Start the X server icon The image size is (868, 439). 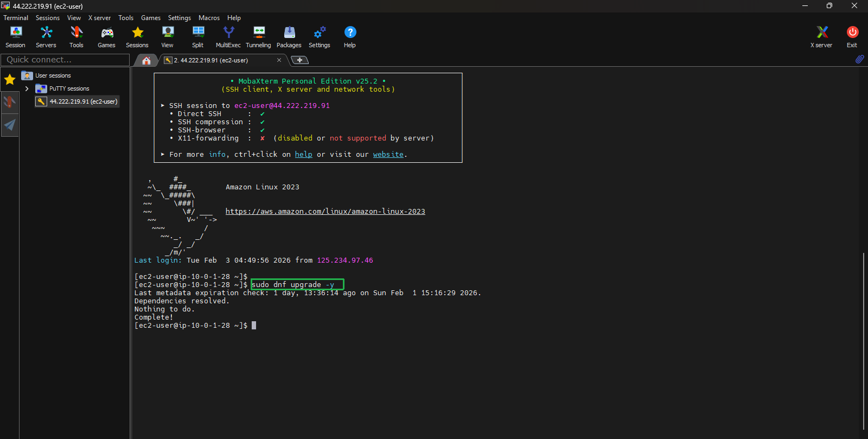[x=822, y=37]
